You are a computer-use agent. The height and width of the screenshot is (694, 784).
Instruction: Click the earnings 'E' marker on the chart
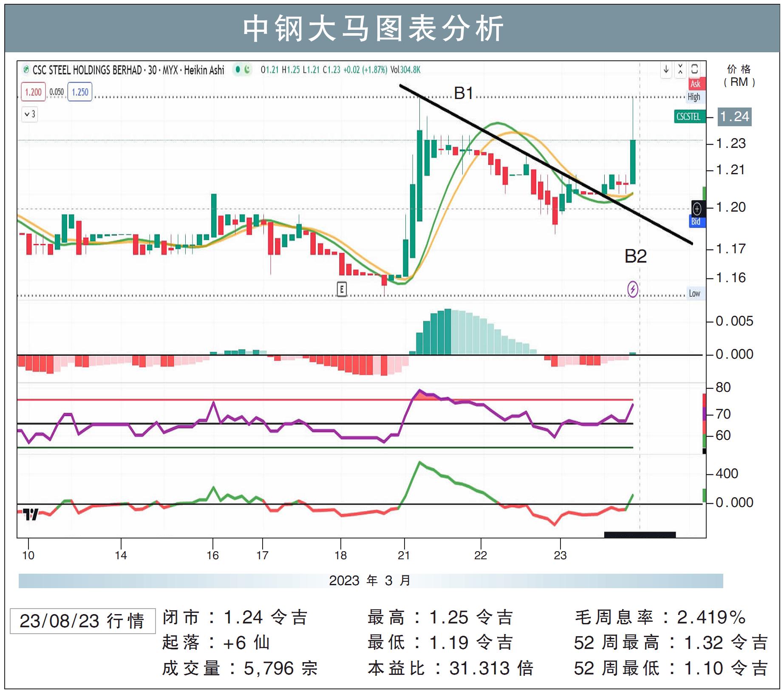pyautogui.click(x=342, y=289)
